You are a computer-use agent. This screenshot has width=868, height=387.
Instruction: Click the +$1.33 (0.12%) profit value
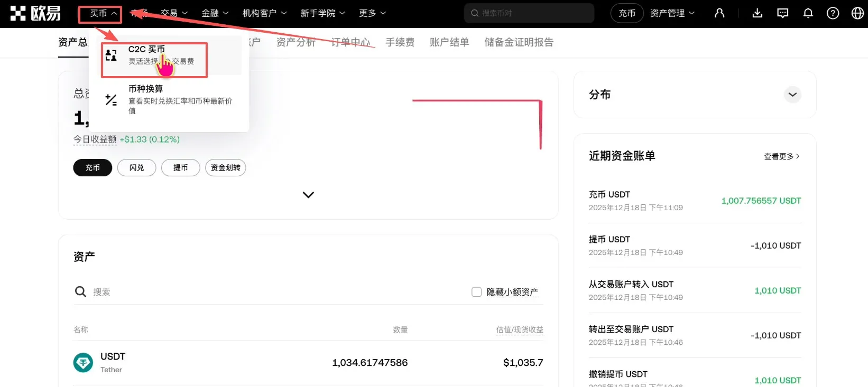coord(150,139)
